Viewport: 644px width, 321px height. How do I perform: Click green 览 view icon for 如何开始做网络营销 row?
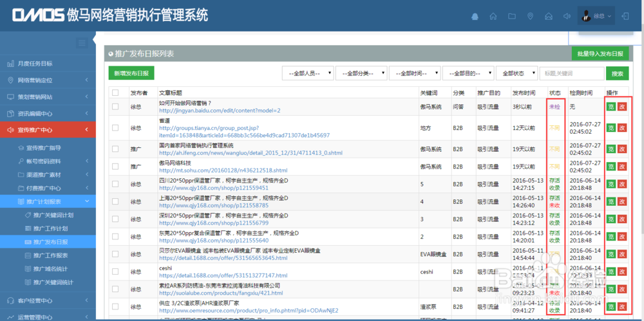tap(611, 107)
